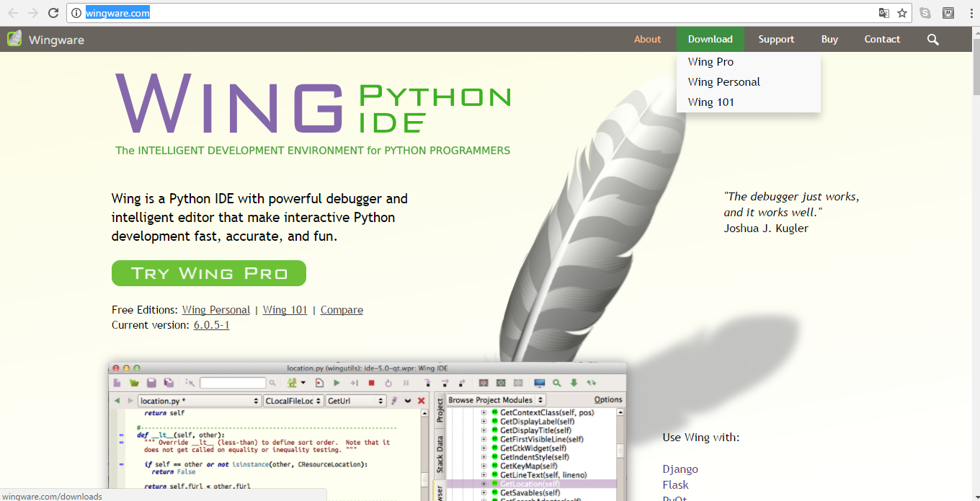
Task: Open the CLocalFileLoc class dropdown
Action: pyautogui.click(x=293, y=400)
